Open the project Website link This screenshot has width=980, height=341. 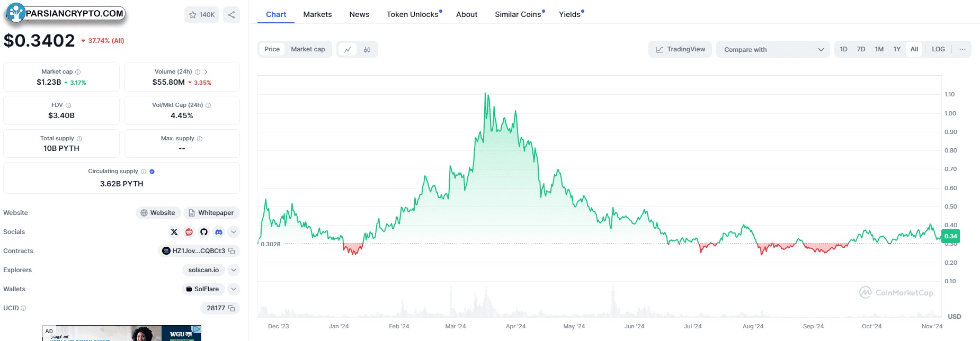click(x=158, y=213)
